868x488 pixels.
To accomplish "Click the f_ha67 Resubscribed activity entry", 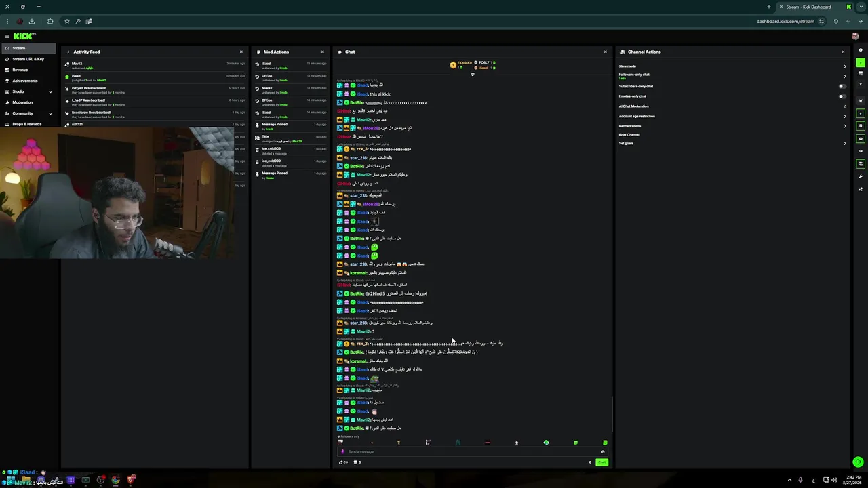I will [x=155, y=102].
